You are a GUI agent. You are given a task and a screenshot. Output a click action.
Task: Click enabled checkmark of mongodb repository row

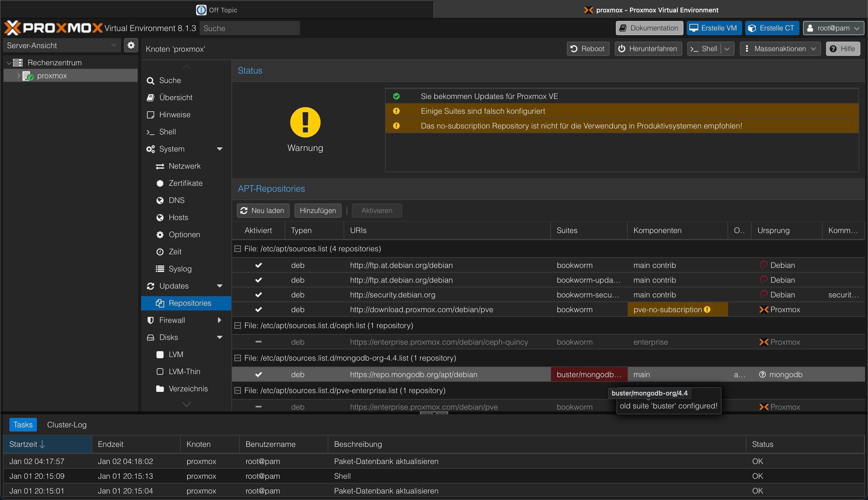(258, 375)
